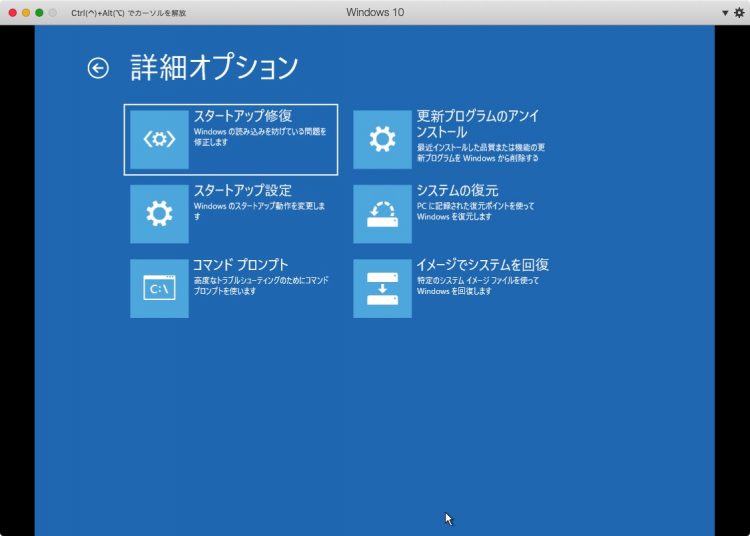Image resolution: width=750 pixels, height=536 pixels.
Task: Click the Ctrl+Alt cursor release hint text
Action: tap(129, 13)
